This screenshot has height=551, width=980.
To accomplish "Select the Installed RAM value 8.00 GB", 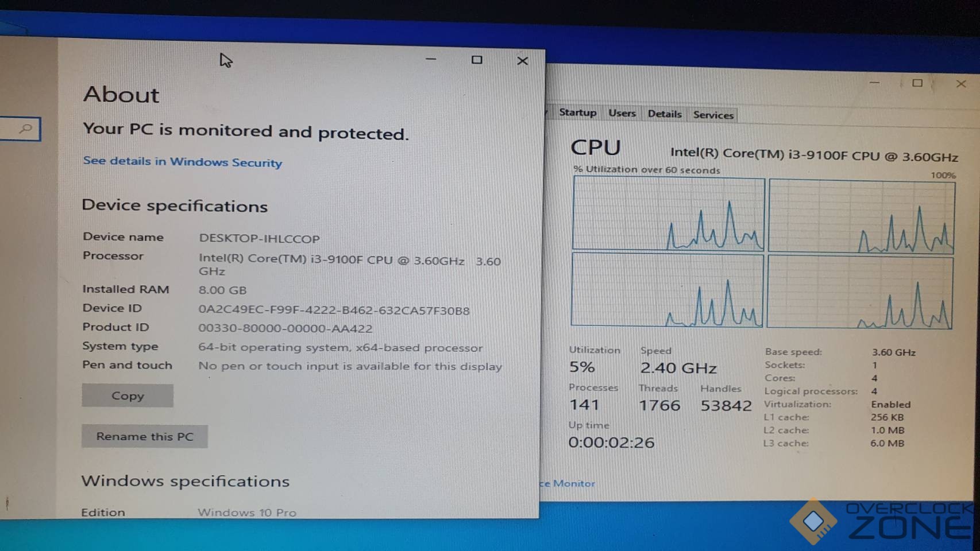I will pyautogui.click(x=222, y=290).
